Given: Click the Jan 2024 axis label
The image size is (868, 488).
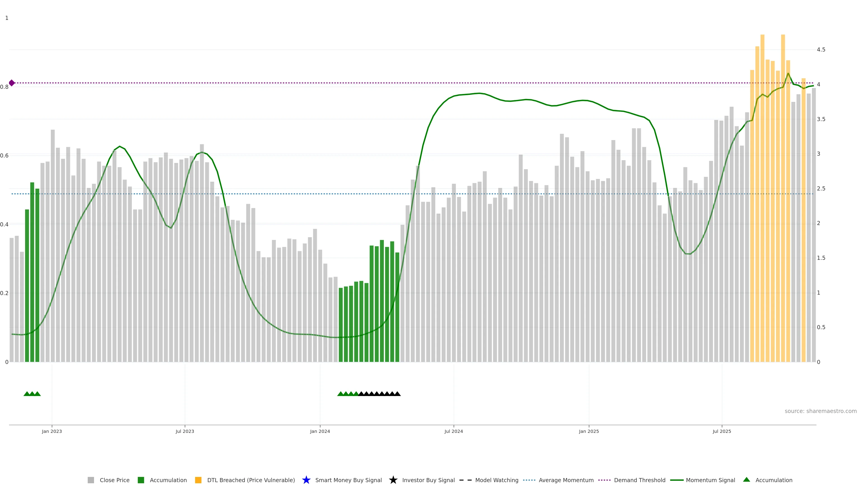Looking at the screenshot, I should [320, 431].
